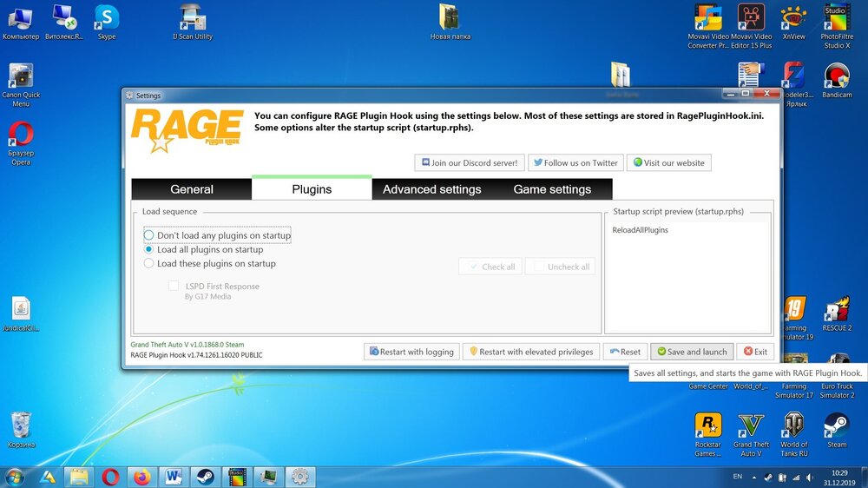Open the Steam desktop shortcut

[837, 430]
